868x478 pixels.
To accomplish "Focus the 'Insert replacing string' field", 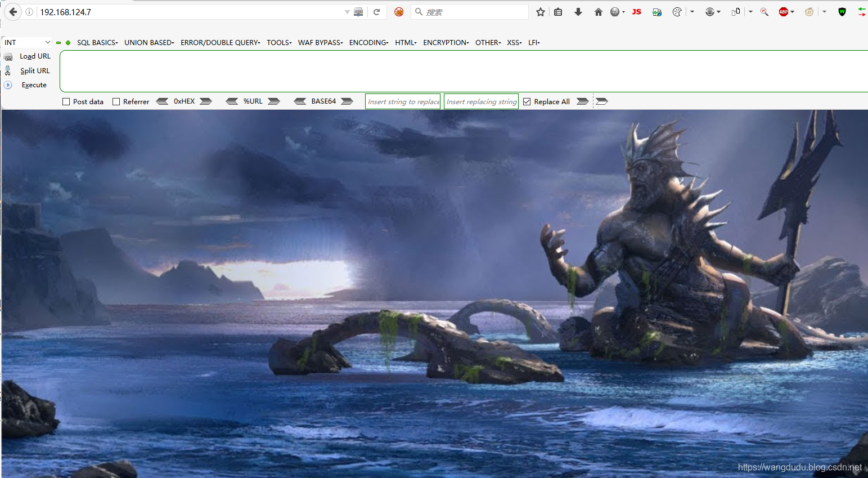I will [x=481, y=101].
